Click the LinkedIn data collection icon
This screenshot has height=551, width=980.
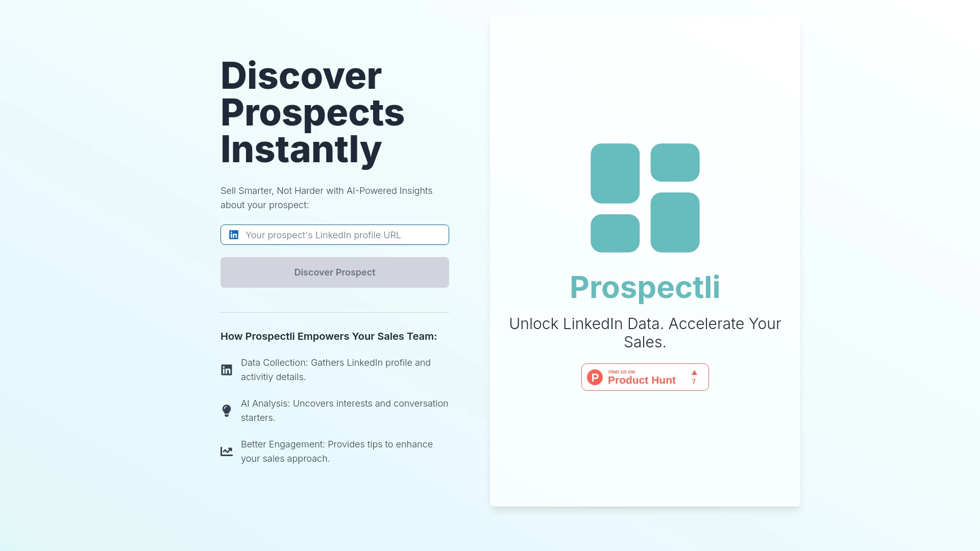coord(226,369)
